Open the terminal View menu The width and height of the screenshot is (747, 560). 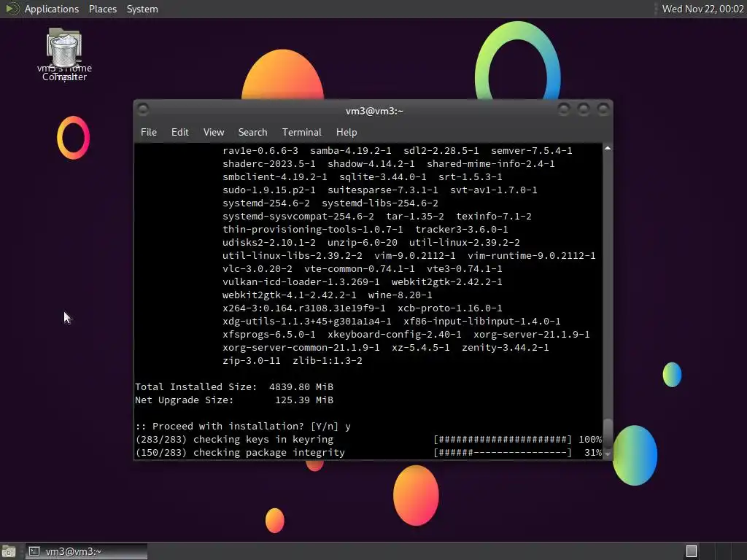[214, 133]
